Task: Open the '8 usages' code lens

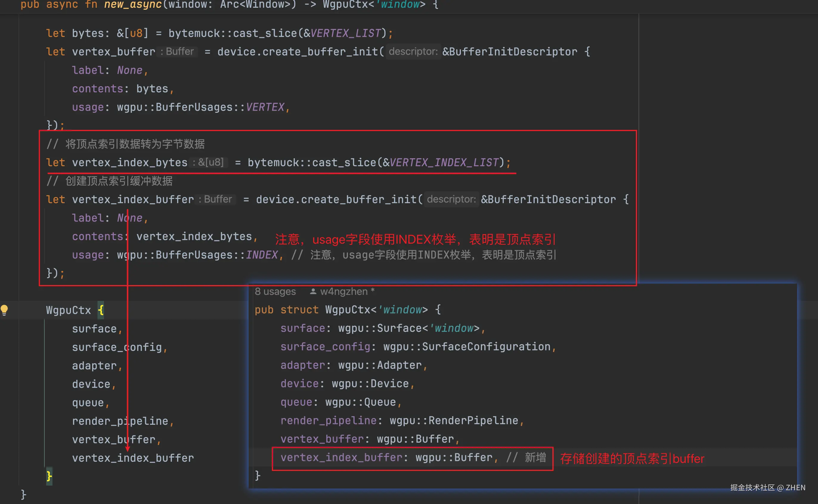Action: 275,291
